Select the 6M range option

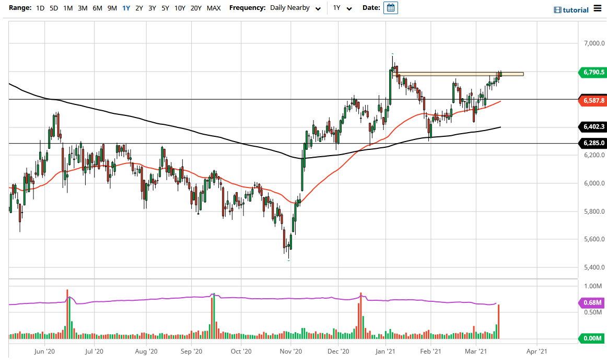coord(96,8)
